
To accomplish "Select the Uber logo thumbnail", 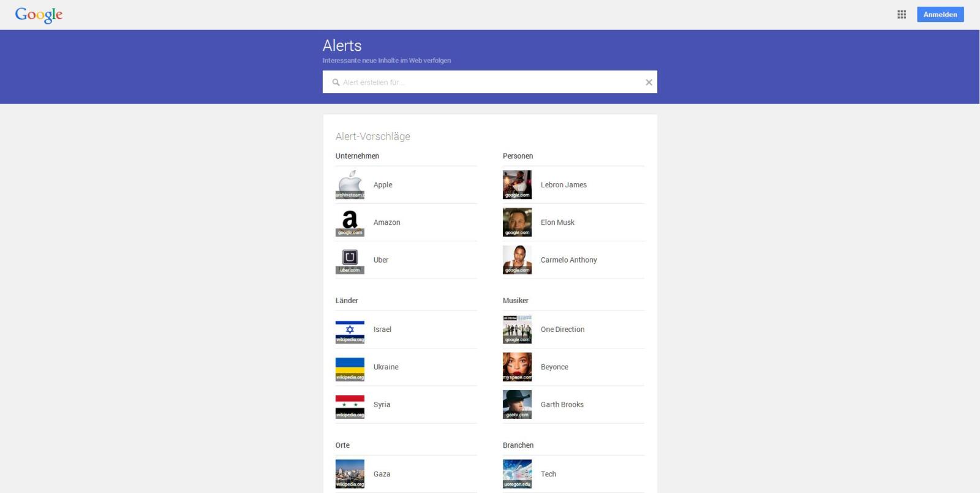I will point(350,260).
